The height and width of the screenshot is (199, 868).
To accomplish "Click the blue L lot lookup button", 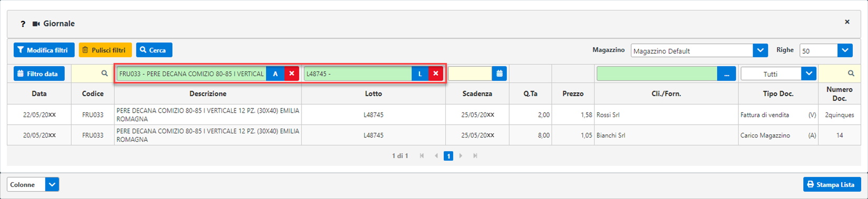I will (x=420, y=74).
